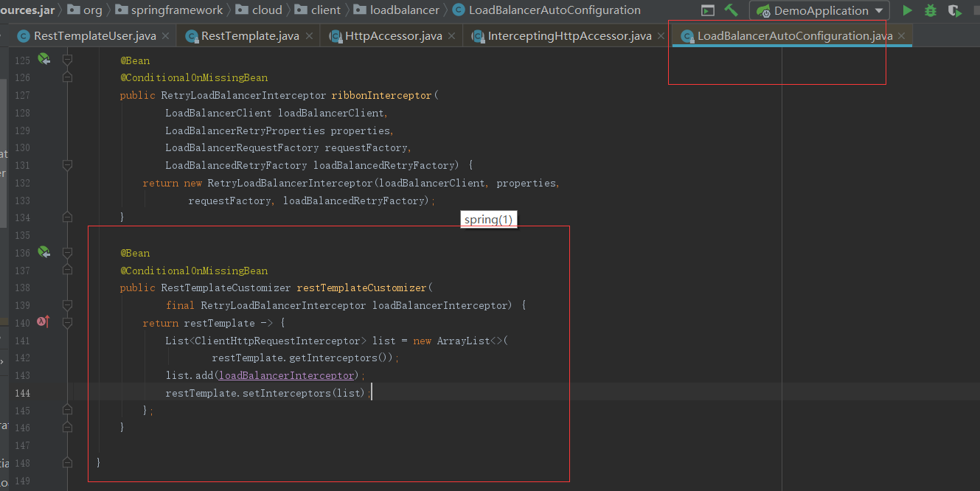Toggle the fold marker on line 126

[x=68, y=77]
